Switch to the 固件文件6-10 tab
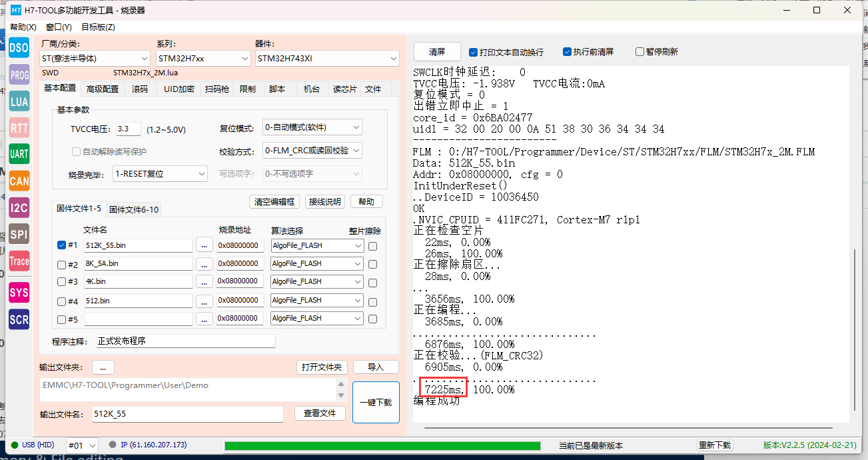This screenshot has height=460, width=868. coord(134,210)
